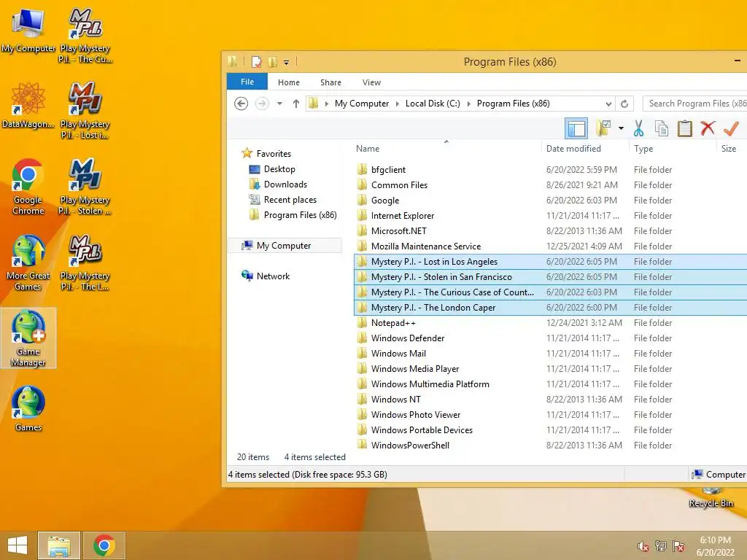The image size is (747, 560).
Task: Expand chevron after My Computer in address bar
Action: 398,104
